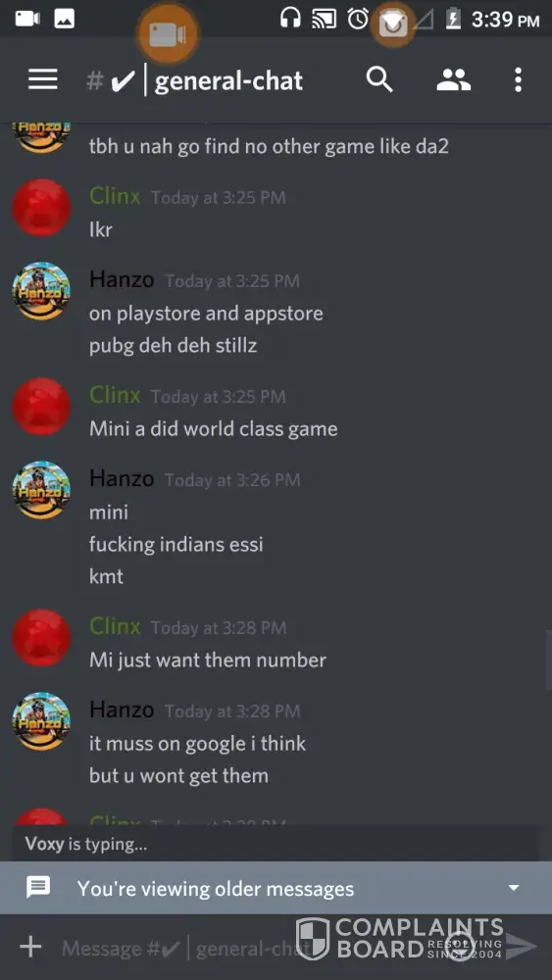Tap the send message arrow
This screenshot has height=980, width=552.
coord(522,947)
